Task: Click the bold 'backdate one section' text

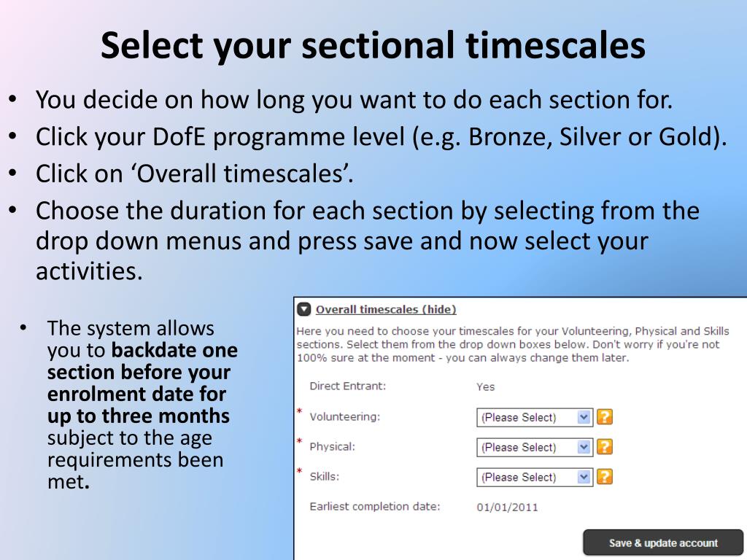Action: [x=142, y=361]
